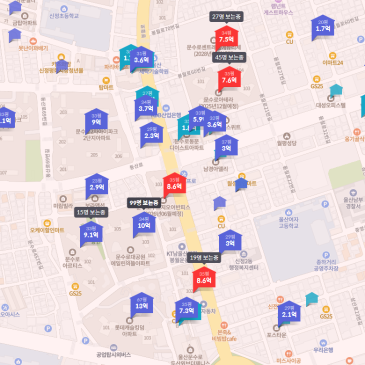
Task: Open the 10억 price marker
Action: [144, 224]
